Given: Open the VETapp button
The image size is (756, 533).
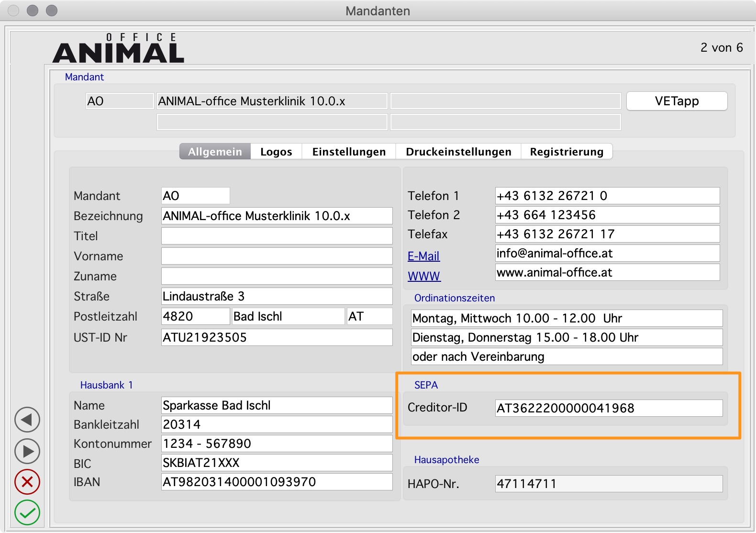Looking at the screenshot, I should tap(677, 101).
